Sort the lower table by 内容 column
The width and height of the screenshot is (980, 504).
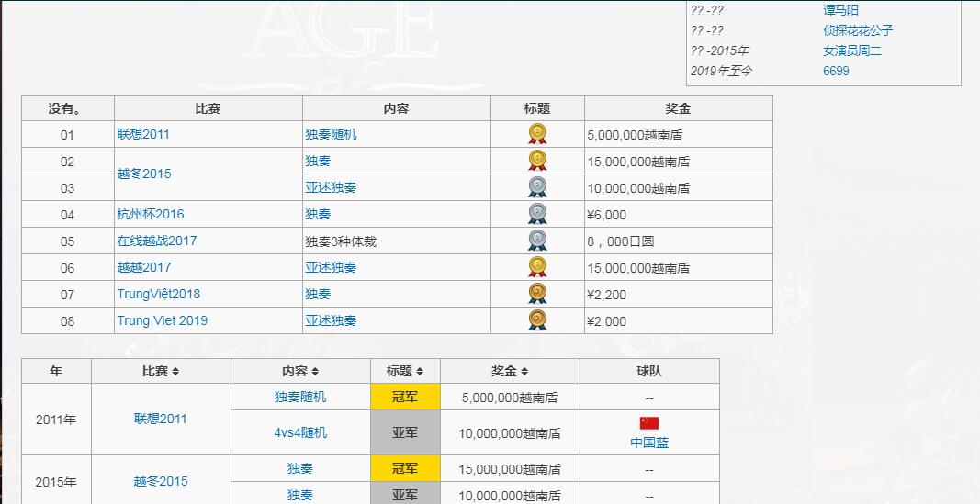point(314,372)
